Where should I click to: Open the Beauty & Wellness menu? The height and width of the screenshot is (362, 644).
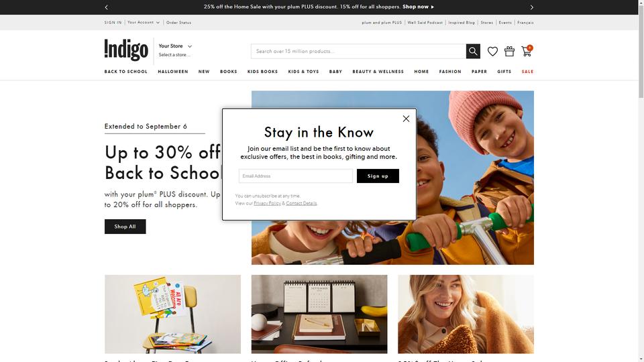[x=378, y=72]
